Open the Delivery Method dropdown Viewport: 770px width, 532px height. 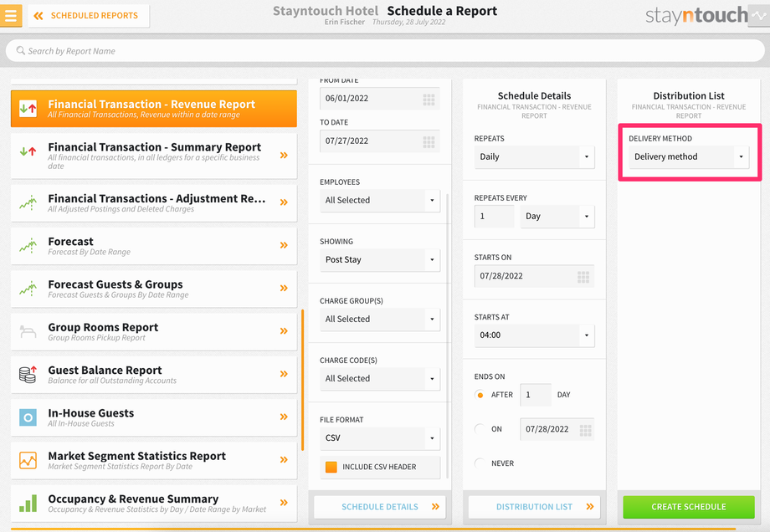pos(689,157)
